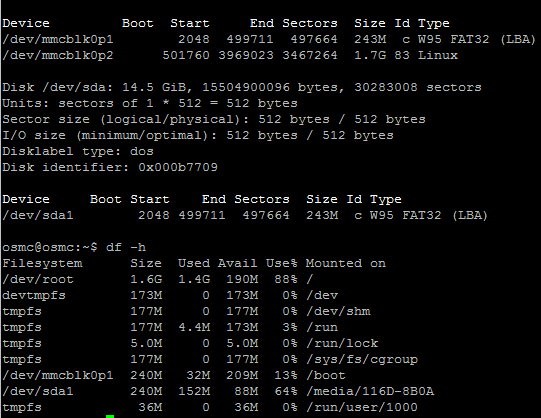Image resolution: width=541 pixels, height=418 pixels.
Task: Click the 'df -h' command text
Action: click(126, 247)
